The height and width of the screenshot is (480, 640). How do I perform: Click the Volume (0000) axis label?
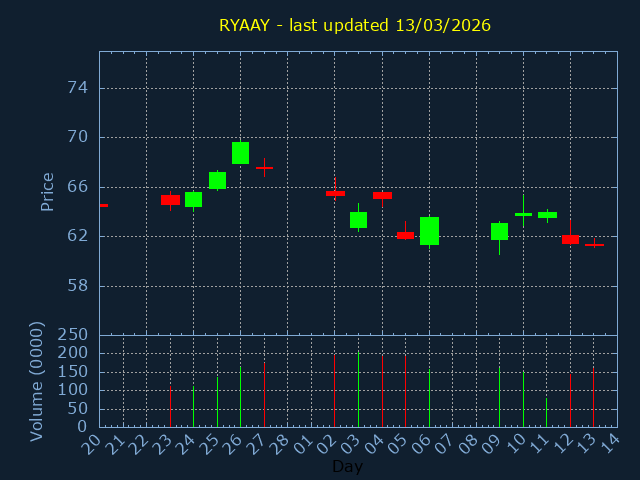click(37, 381)
